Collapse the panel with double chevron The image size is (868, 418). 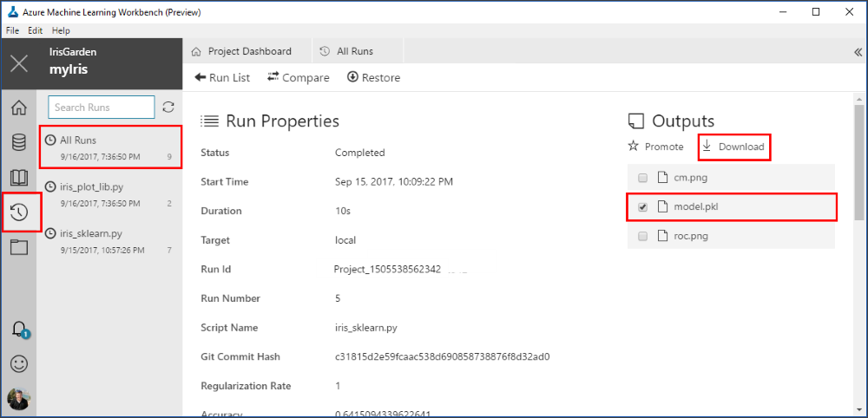coord(858,52)
